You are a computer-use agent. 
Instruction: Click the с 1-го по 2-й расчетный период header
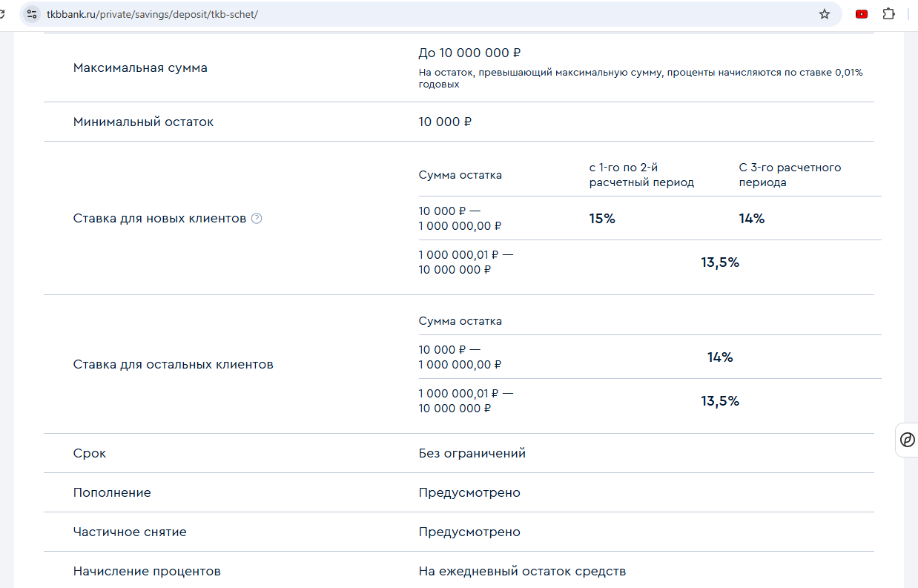coord(641,175)
